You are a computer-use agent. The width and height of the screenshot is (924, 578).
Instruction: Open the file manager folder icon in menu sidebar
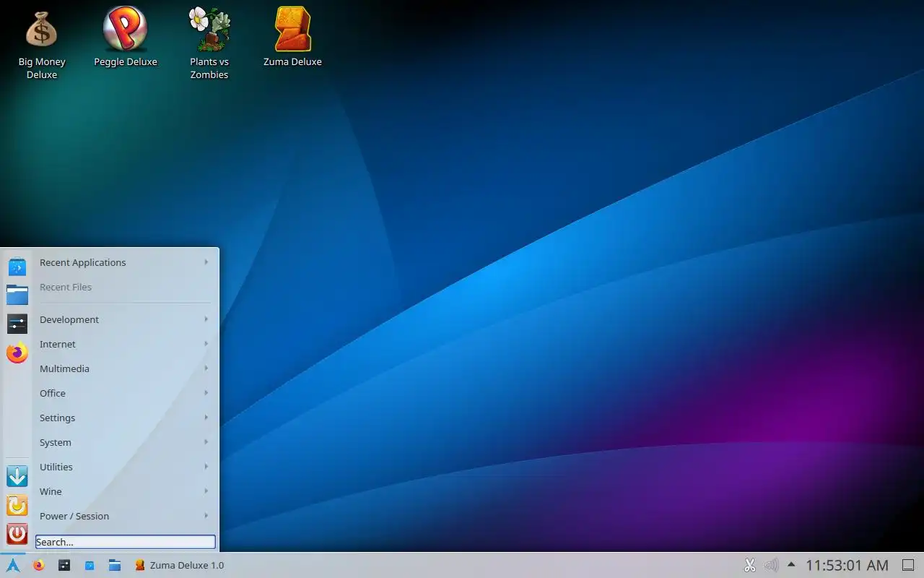click(17, 295)
